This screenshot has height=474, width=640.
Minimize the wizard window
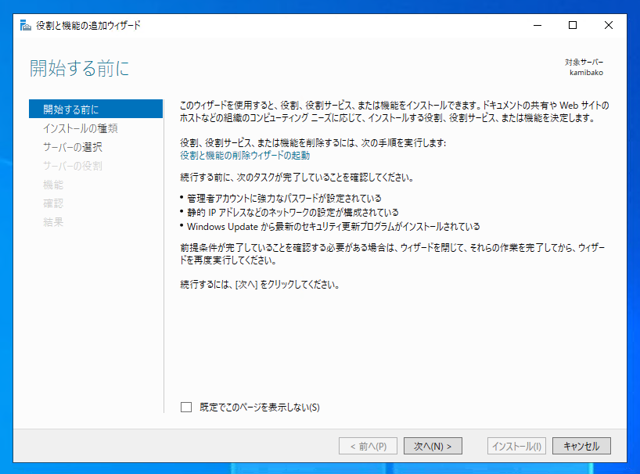(538, 25)
